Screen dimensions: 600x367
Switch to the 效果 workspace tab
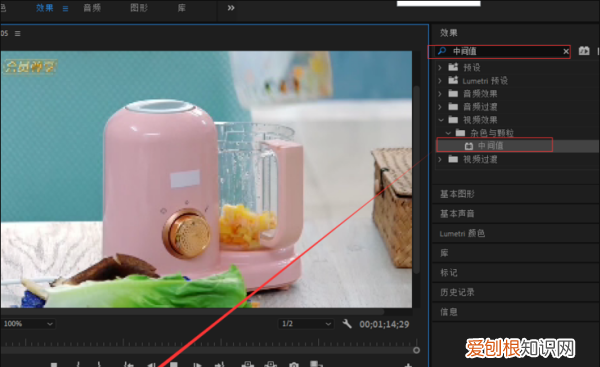pos(45,8)
